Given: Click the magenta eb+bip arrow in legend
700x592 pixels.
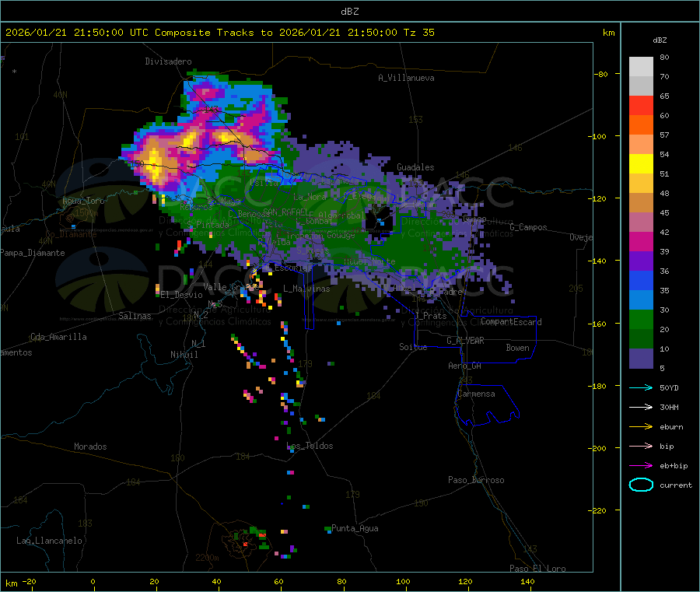Looking at the screenshot, I should [641, 466].
